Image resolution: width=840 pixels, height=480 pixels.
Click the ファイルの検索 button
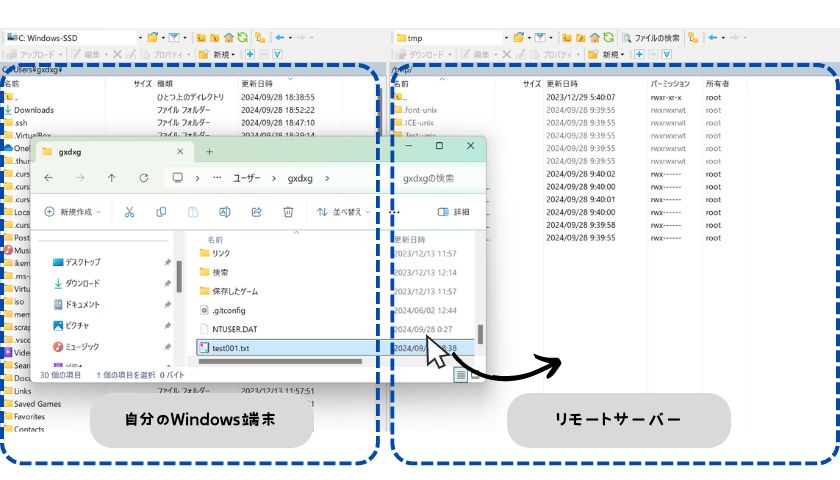click(x=651, y=38)
